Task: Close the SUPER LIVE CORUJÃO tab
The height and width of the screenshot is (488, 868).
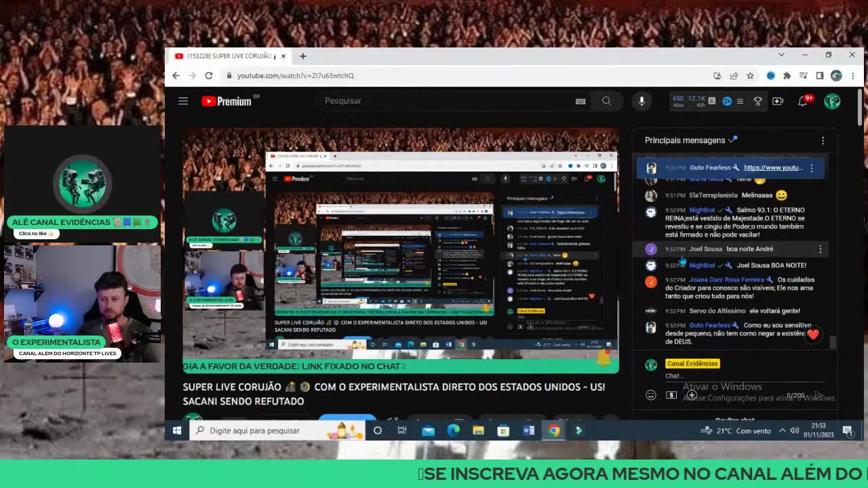Action: tap(283, 56)
